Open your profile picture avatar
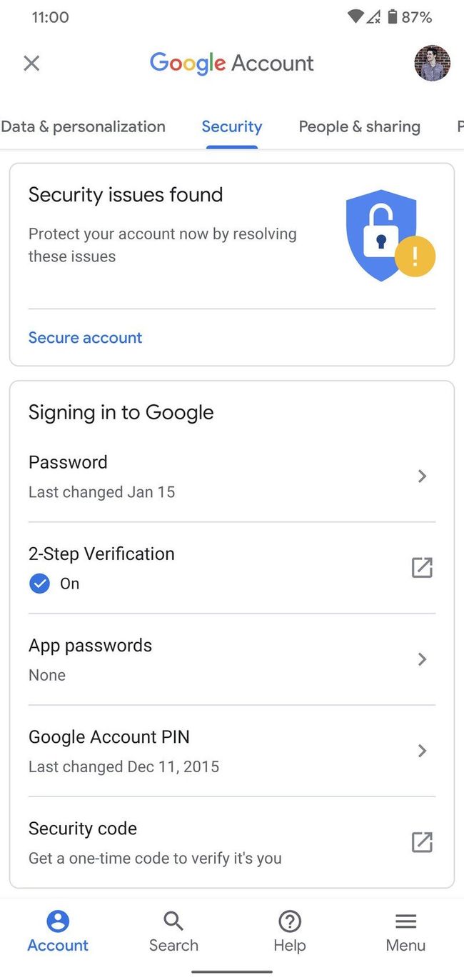The image size is (464, 980). [x=432, y=63]
